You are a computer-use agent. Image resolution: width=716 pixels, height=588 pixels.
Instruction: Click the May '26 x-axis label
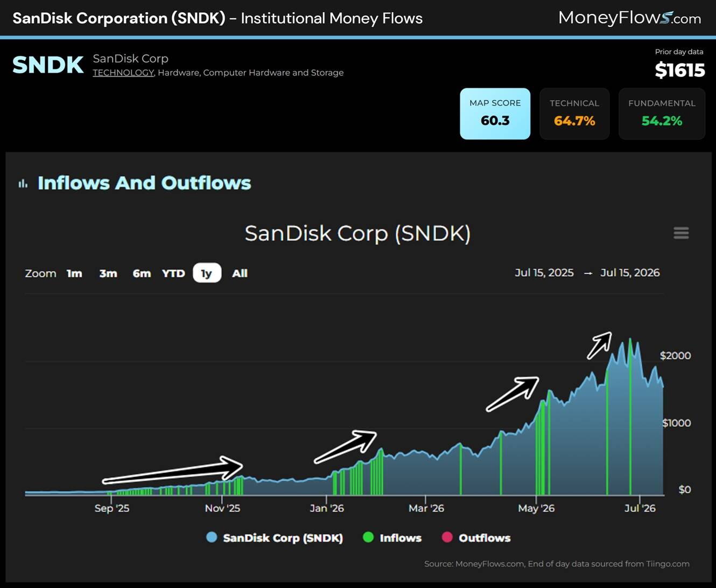(536, 508)
